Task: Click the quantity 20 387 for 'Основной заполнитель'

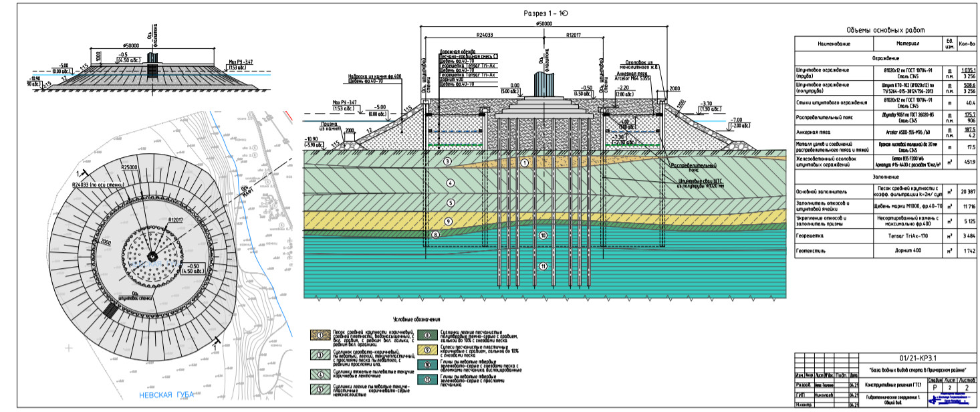Action: tap(967, 192)
